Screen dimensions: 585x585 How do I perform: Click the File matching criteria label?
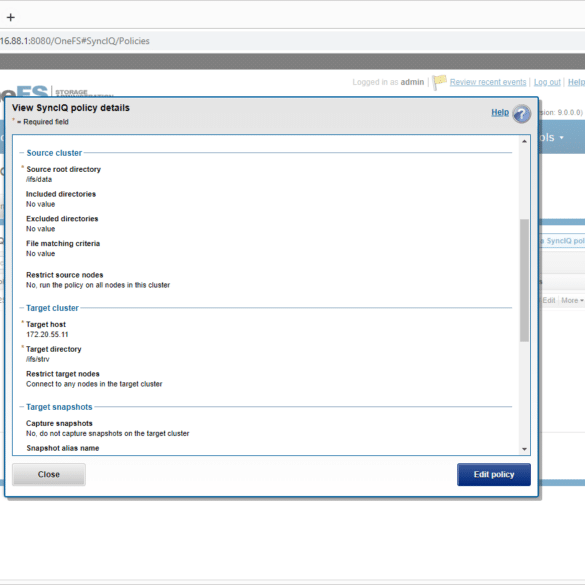tap(63, 244)
